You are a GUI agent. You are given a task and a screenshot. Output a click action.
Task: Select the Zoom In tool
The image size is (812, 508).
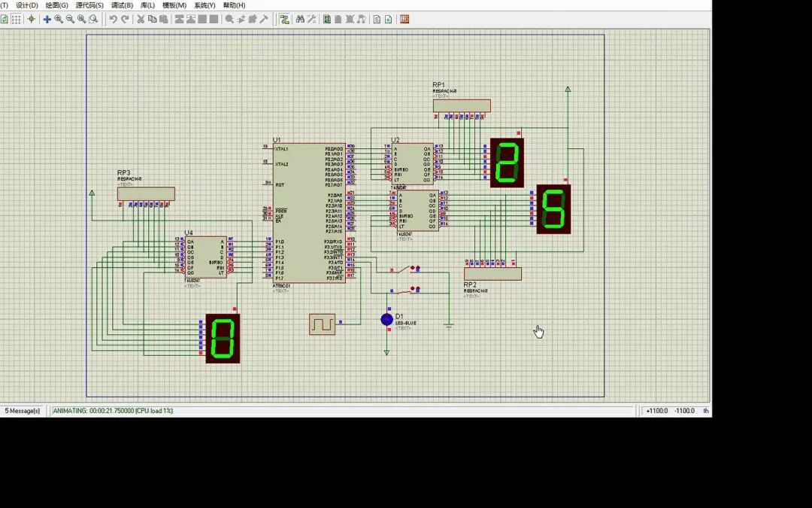pyautogui.click(x=59, y=20)
